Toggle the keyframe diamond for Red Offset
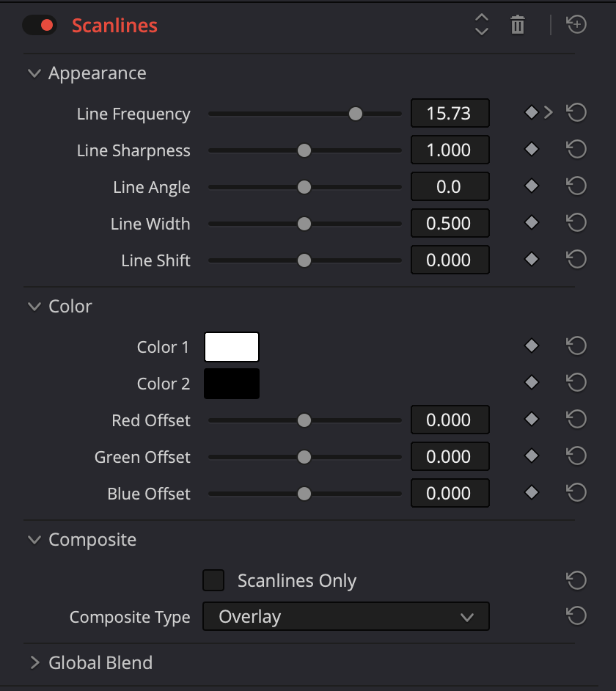This screenshot has width=616, height=691. coord(531,419)
